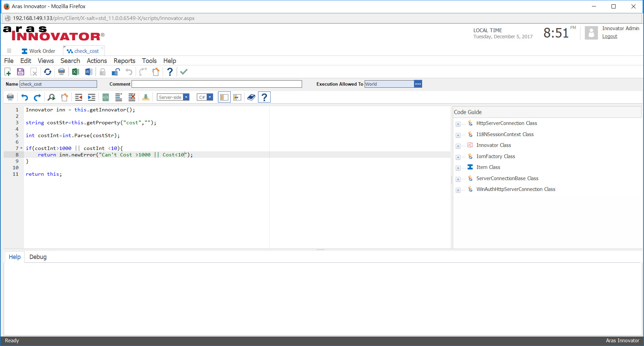Open the File menu
Screen dimensions: 644x346
click(9, 61)
